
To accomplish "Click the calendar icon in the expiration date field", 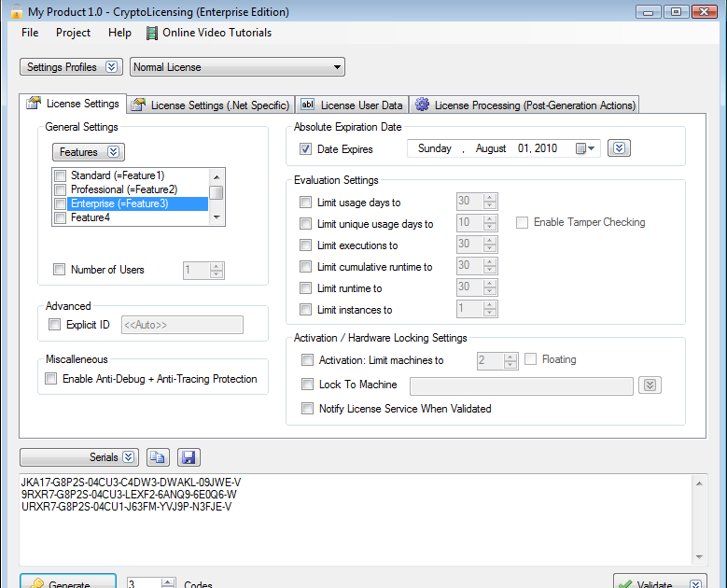I will coord(580,148).
